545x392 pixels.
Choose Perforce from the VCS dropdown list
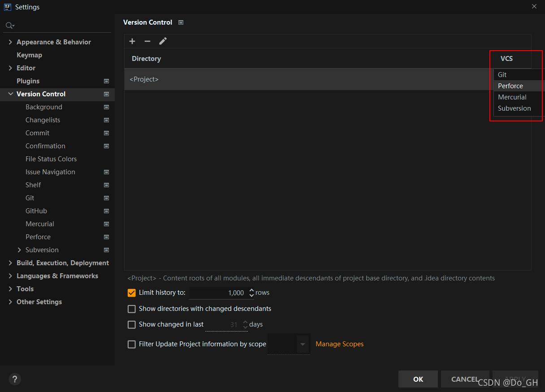518,86
